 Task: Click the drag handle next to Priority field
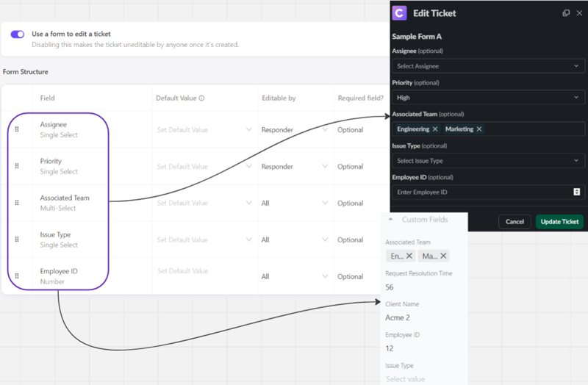pos(17,166)
